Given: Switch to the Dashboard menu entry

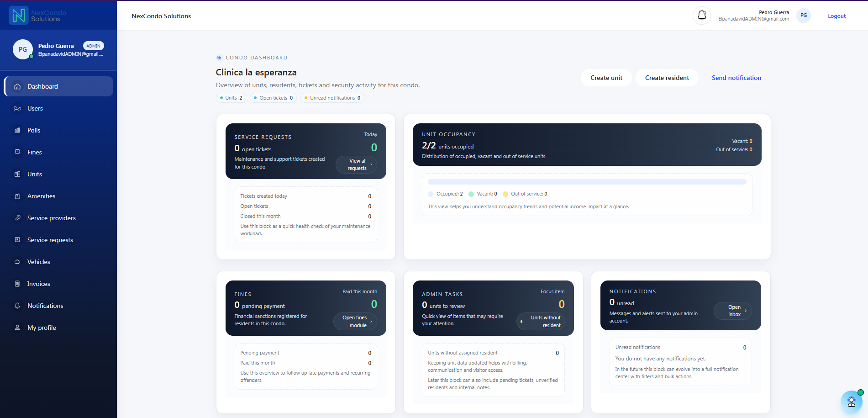Looking at the screenshot, I should (42, 86).
